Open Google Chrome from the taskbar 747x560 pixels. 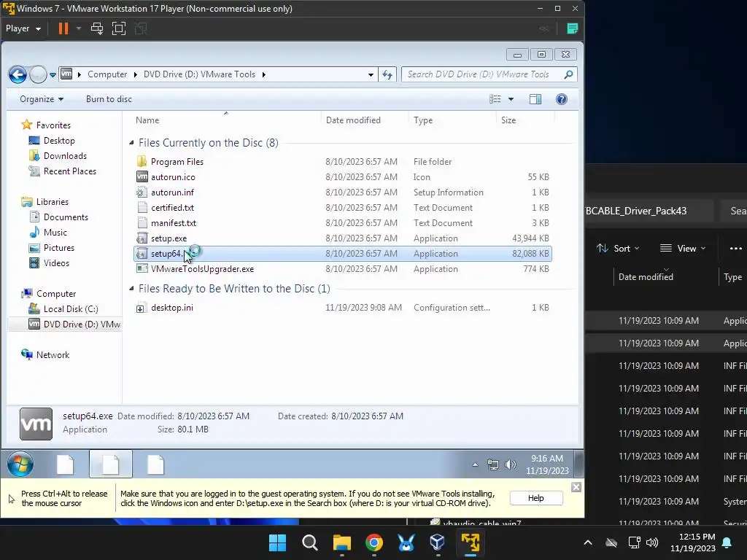[x=374, y=542]
